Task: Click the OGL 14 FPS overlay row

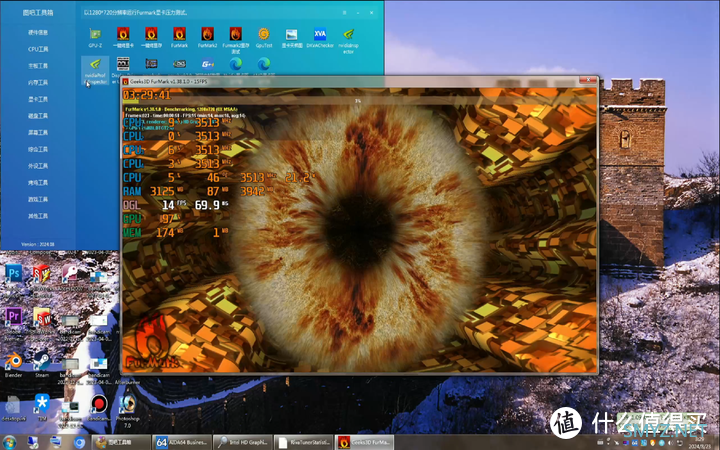Action: pyautogui.click(x=175, y=205)
